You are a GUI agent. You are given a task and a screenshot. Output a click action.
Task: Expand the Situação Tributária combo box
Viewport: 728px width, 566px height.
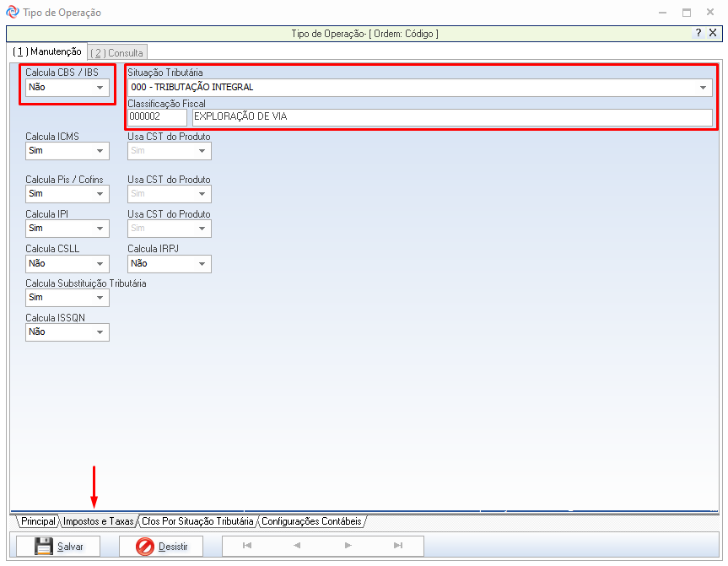click(x=704, y=88)
